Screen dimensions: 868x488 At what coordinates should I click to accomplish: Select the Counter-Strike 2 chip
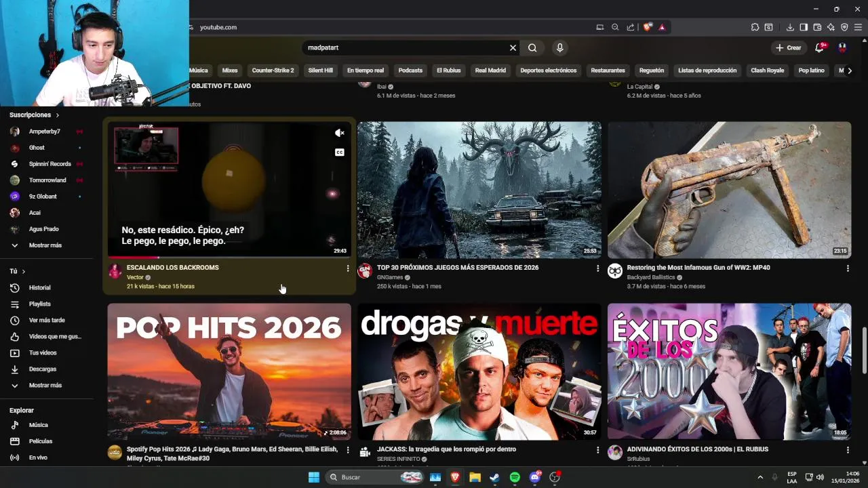point(273,70)
